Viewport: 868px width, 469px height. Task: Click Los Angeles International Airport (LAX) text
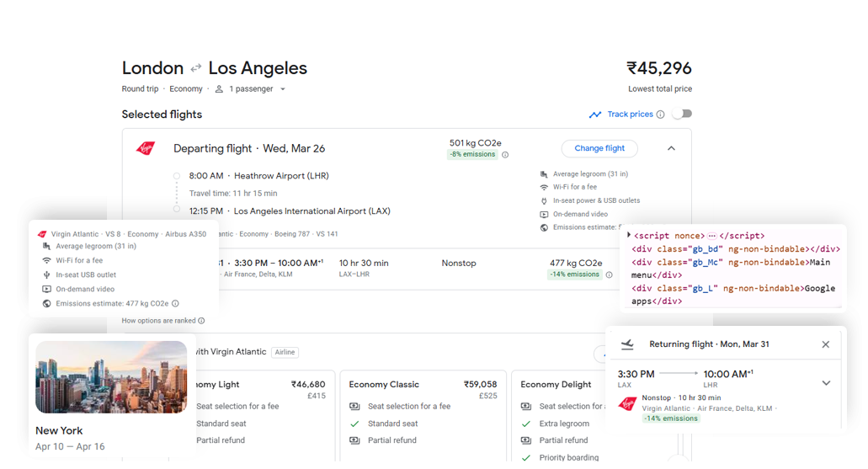tap(312, 211)
